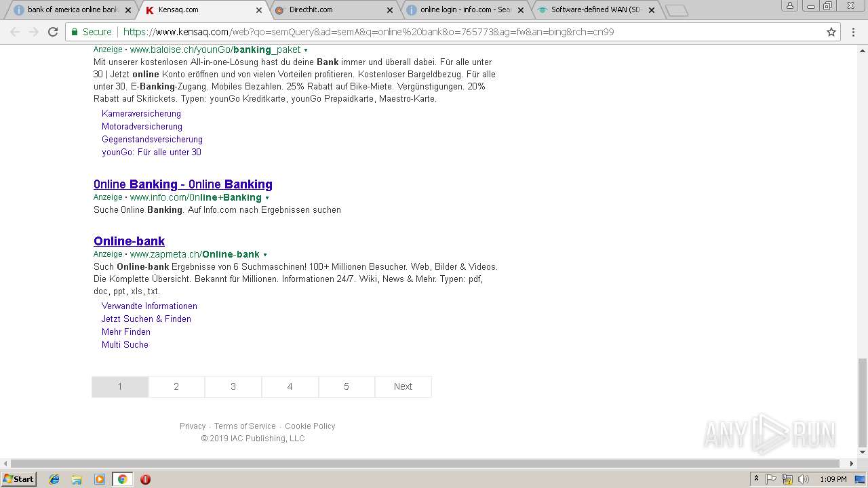Open the Kameraversicherung link
This screenshot has width=868, height=488.
point(141,113)
